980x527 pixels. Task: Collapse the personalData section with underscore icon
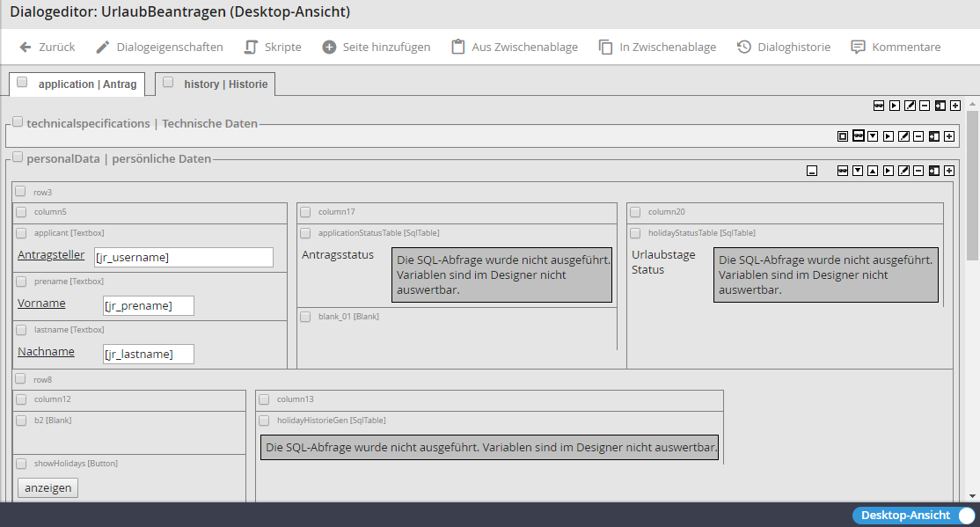(x=812, y=171)
